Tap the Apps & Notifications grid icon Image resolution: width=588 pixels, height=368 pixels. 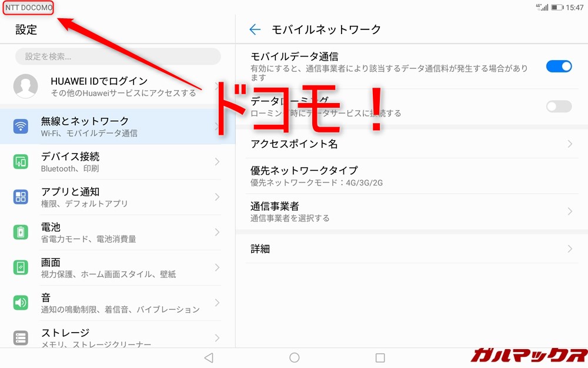pos(21,197)
